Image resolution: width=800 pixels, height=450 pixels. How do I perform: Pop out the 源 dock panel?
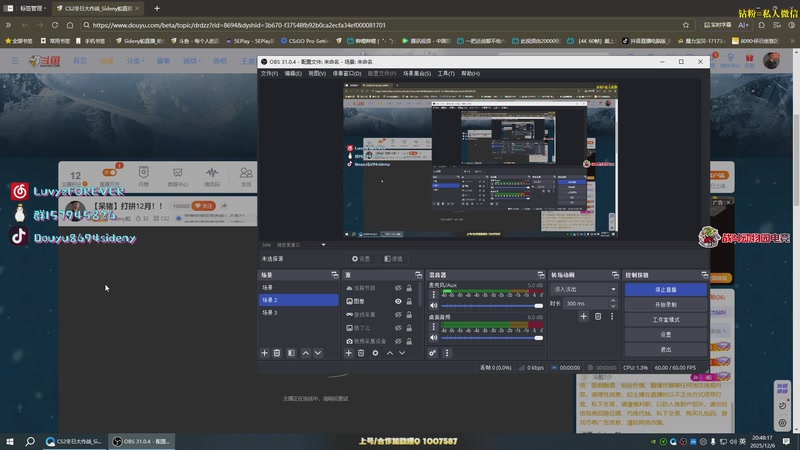[x=418, y=275]
